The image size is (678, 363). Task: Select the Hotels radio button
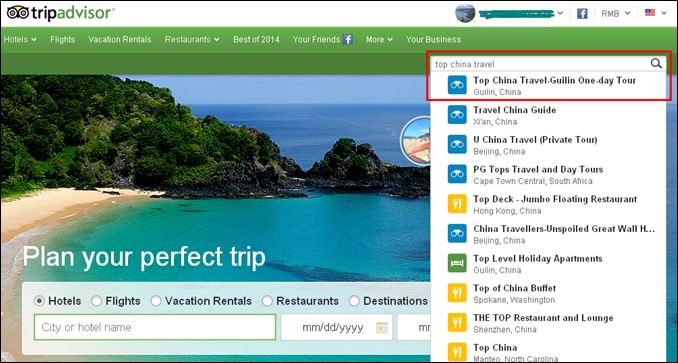(x=39, y=301)
